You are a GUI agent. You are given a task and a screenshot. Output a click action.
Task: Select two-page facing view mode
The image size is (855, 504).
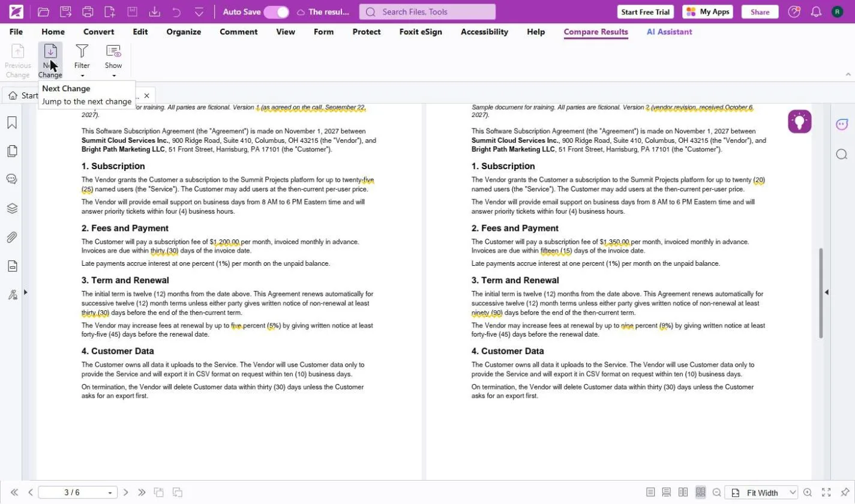click(x=683, y=492)
